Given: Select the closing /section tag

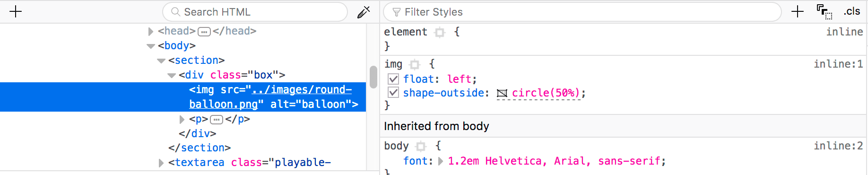Looking at the screenshot, I should click(x=200, y=148).
